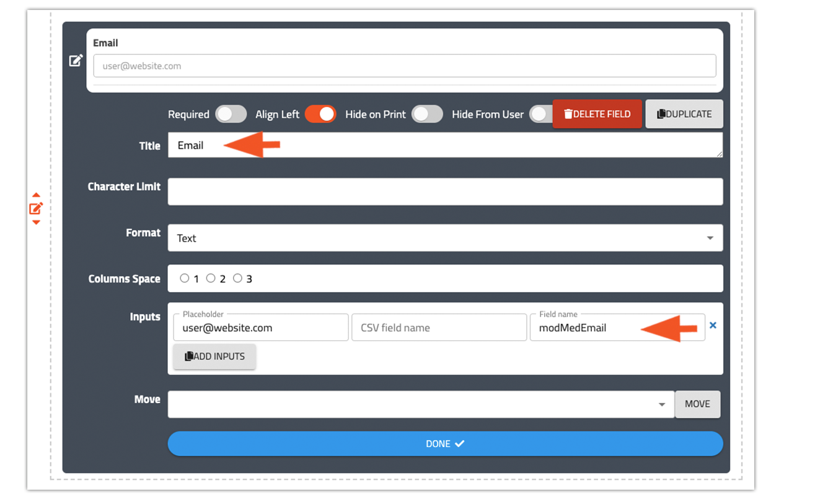Select Columns Space option 1
820x504 pixels.
184,278
